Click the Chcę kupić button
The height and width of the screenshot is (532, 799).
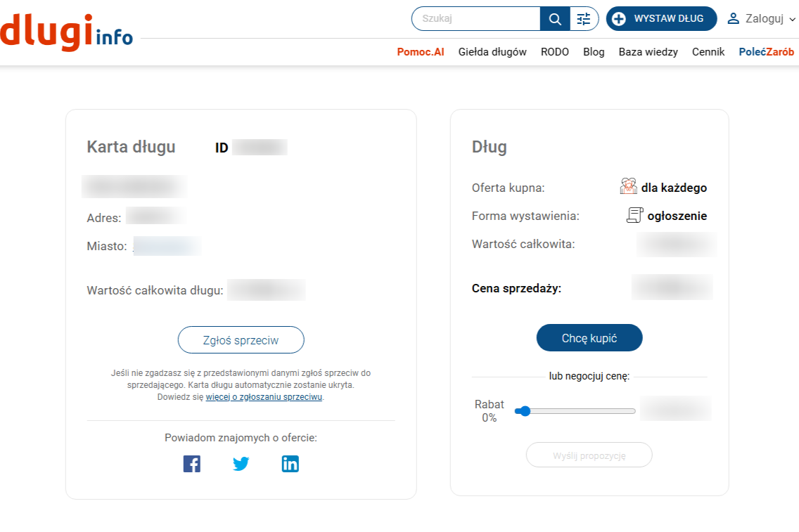pyautogui.click(x=589, y=338)
